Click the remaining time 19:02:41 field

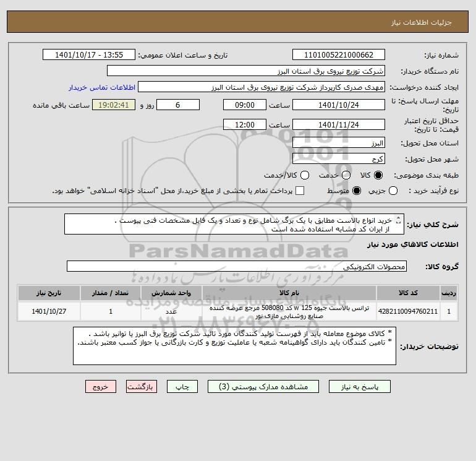(114, 105)
